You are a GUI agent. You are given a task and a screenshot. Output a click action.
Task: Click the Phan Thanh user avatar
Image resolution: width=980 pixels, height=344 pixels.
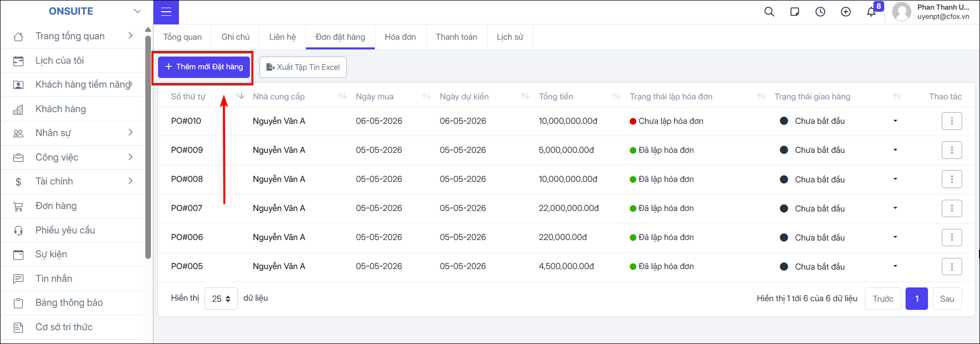(901, 12)
